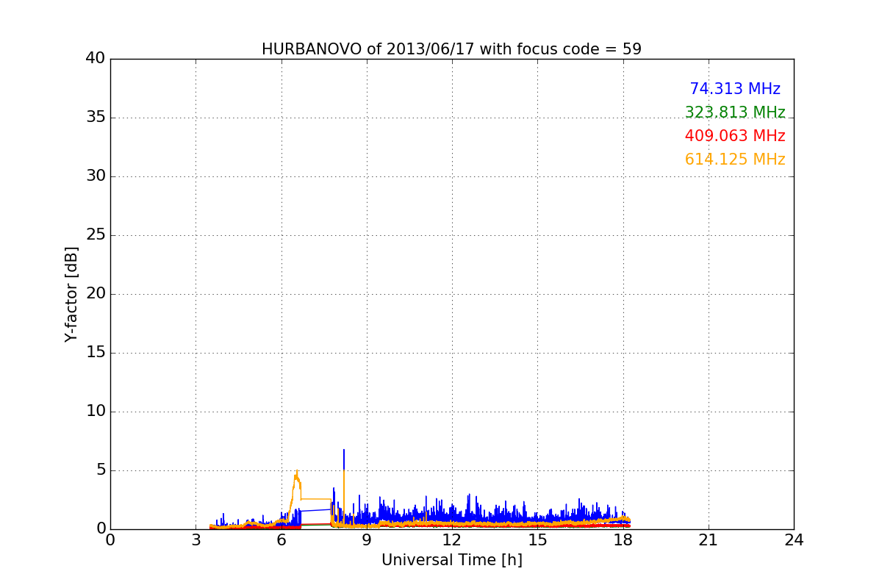Click the y-axis tick label 35
This screenshot has height=588, width=882.
click(96, 118)
